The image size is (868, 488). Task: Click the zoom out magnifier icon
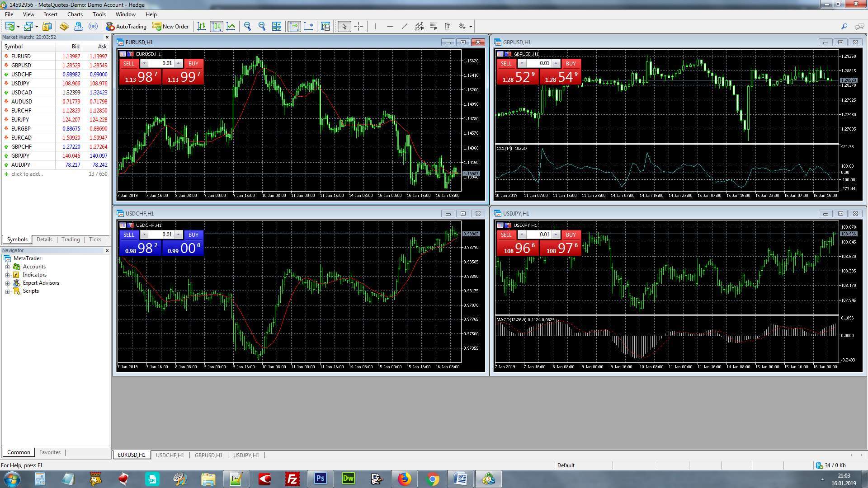tap(262, 27)
